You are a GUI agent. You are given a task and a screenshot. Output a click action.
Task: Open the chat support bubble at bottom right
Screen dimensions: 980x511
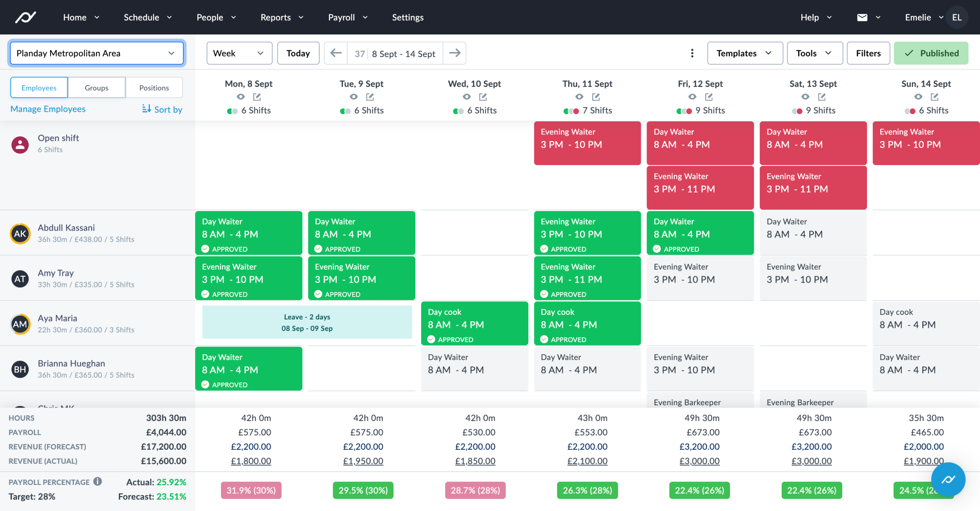(x=948, y=480)
